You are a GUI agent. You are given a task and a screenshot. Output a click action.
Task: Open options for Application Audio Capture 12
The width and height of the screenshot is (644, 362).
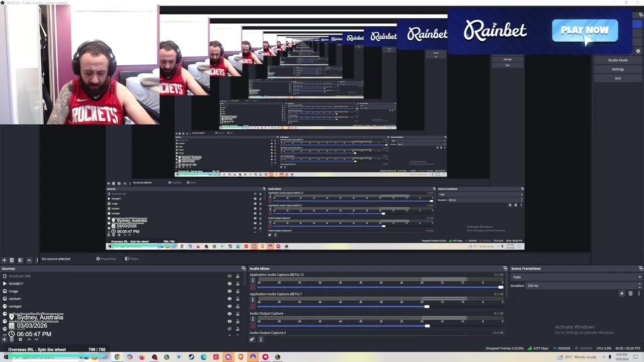(253, 280)
